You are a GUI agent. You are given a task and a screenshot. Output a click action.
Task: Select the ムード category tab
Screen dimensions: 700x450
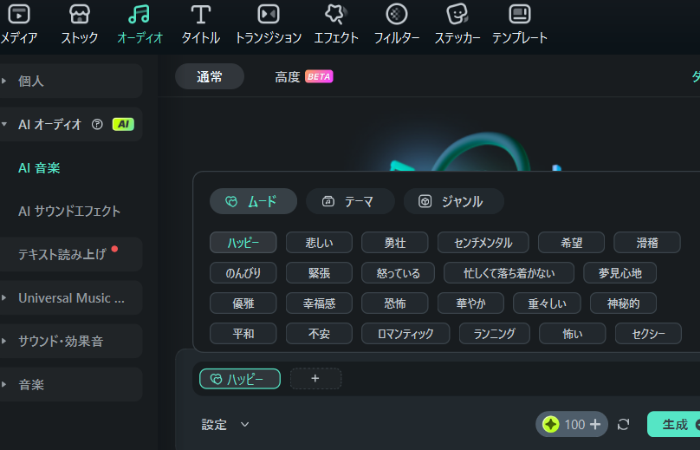point(253,201)
